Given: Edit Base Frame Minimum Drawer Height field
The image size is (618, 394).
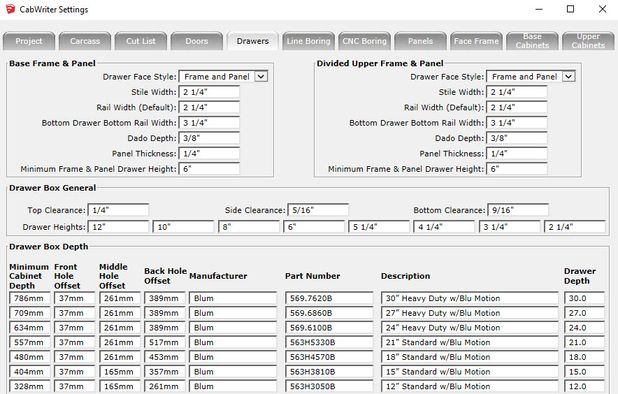Looking at the screenshot, I should click(x=209, y=169).
